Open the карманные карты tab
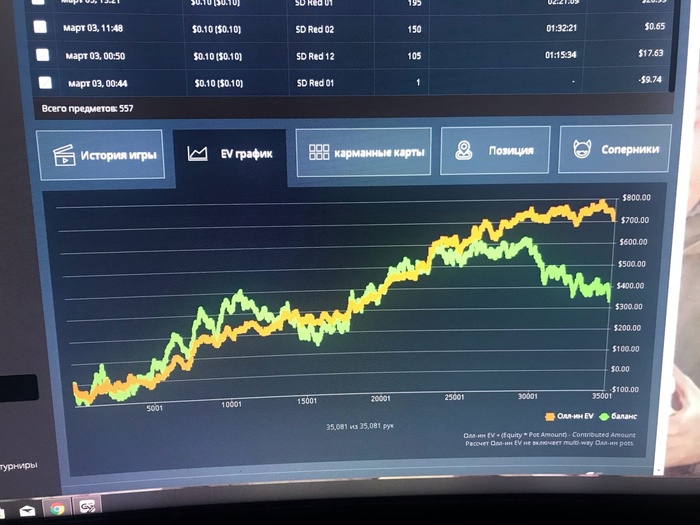The height and width of the screenshot is (525, 700). 363,152
